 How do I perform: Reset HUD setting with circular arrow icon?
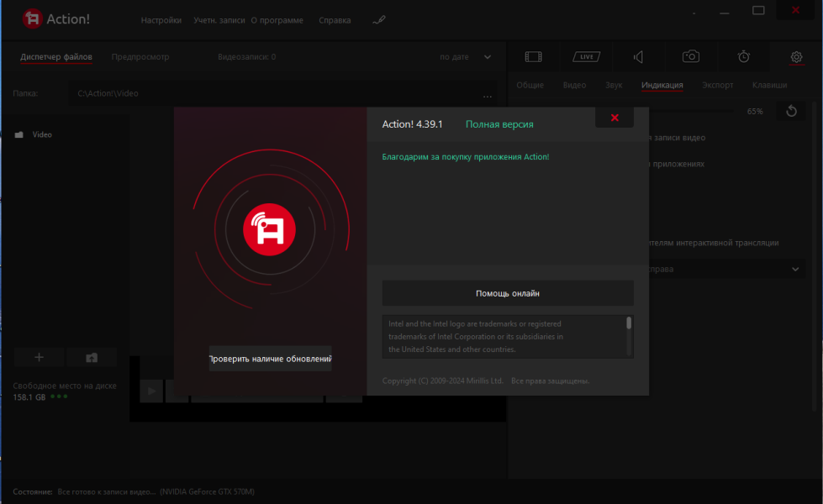coord(792,111)
